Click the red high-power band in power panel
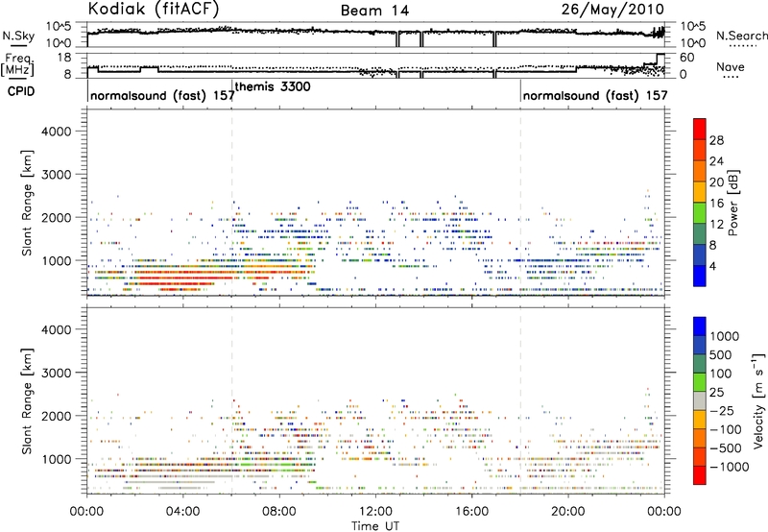 [x=183, y=278]
